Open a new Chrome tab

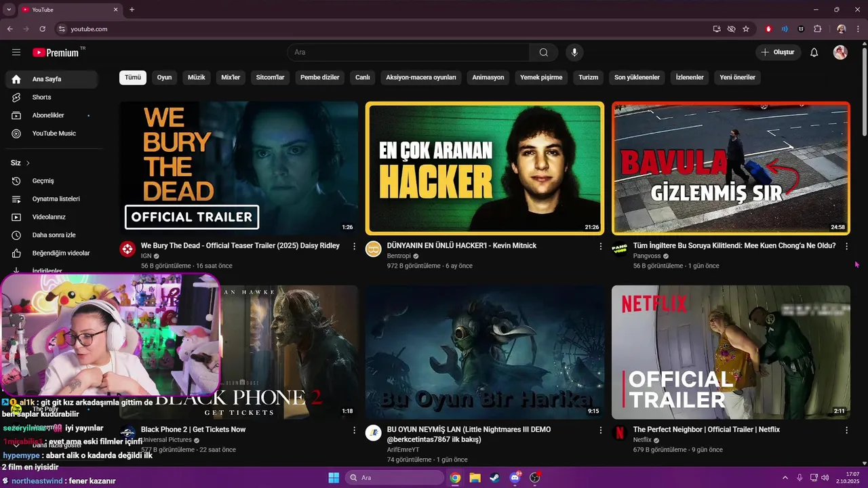(x=132, y=9)
